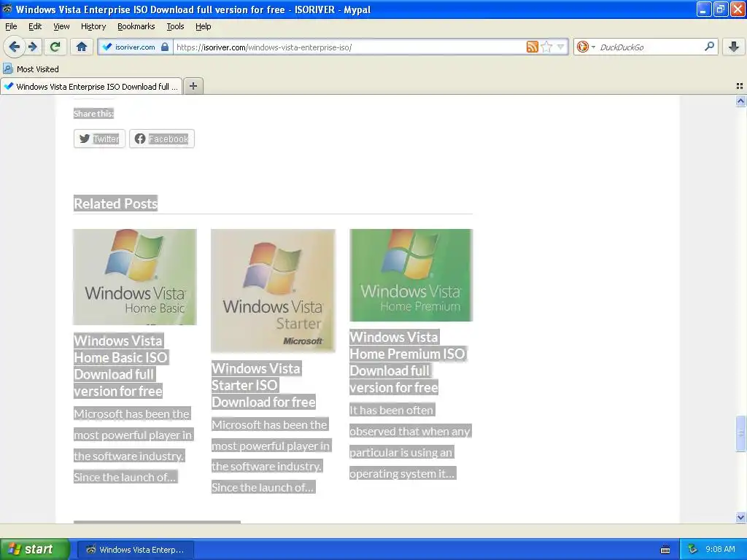Click the Twitter bird icon
This screenshot has height=560, width=747.
85,139
